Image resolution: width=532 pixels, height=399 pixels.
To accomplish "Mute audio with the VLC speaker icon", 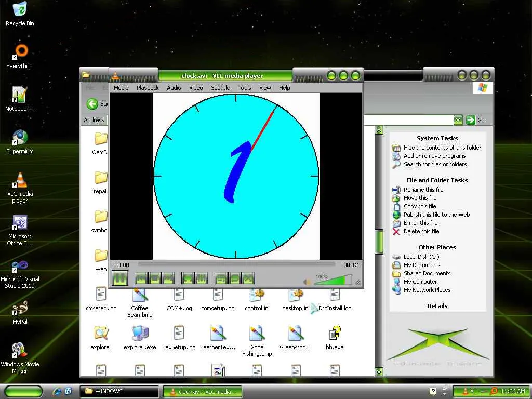I will [x=308, y=282].
